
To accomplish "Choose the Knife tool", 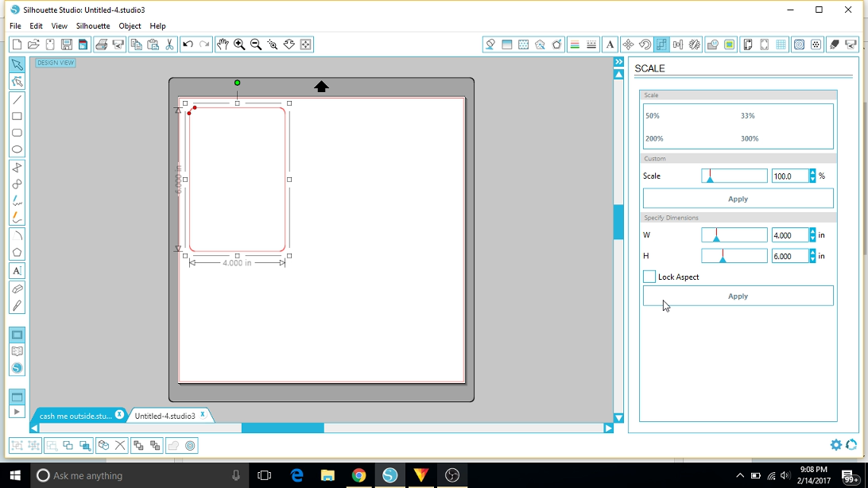I will 17,305.
